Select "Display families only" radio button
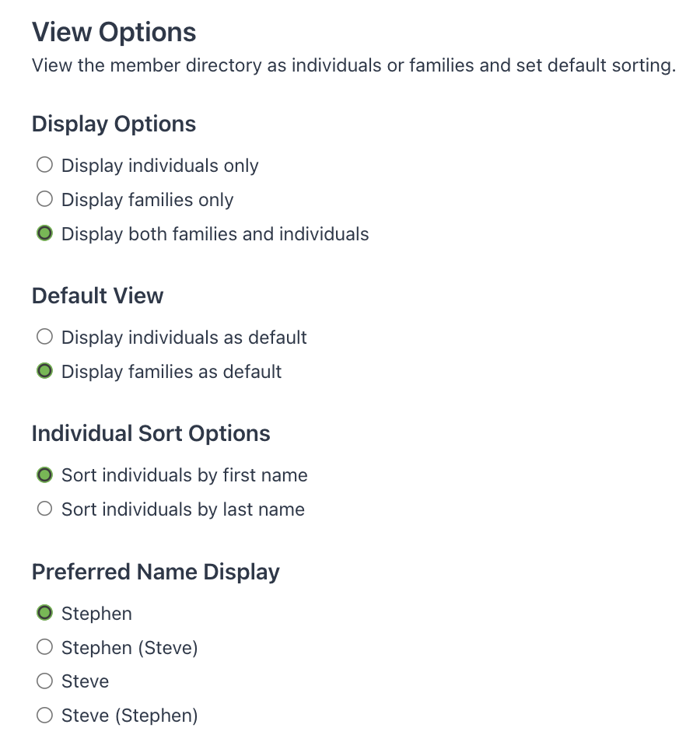This screenshot has width=700, height=742. 44,198
